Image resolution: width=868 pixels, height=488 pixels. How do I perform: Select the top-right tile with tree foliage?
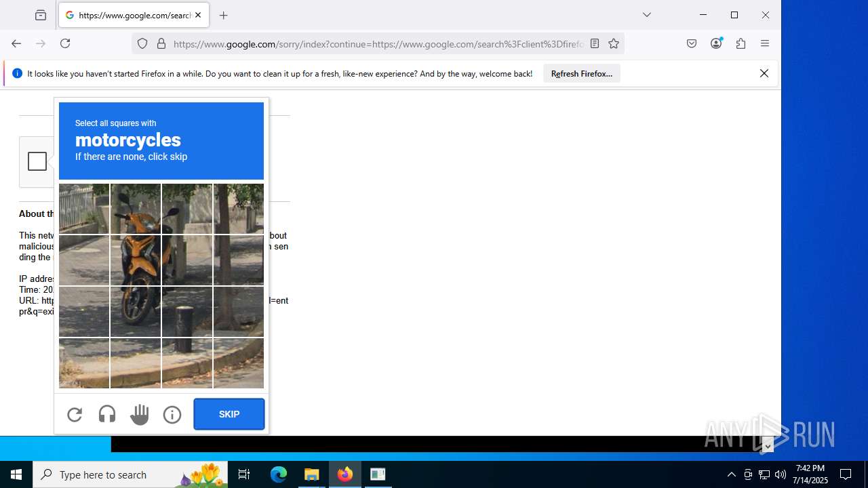[x=239, y=209]
